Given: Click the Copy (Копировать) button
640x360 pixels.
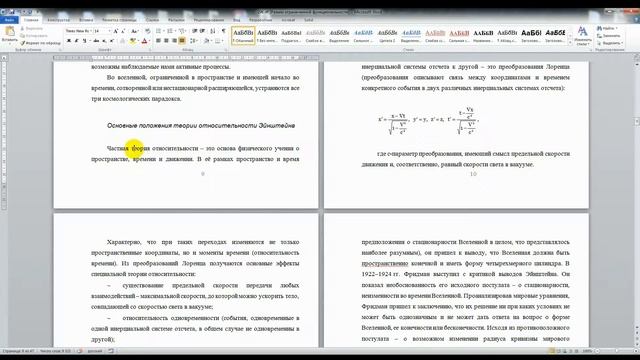Looking at the screenshot, I should [x=33, y=36].
